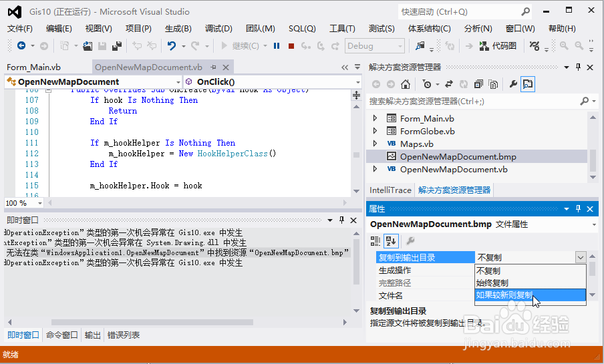Select the 生成操作 property row

(x=426, y=270)
